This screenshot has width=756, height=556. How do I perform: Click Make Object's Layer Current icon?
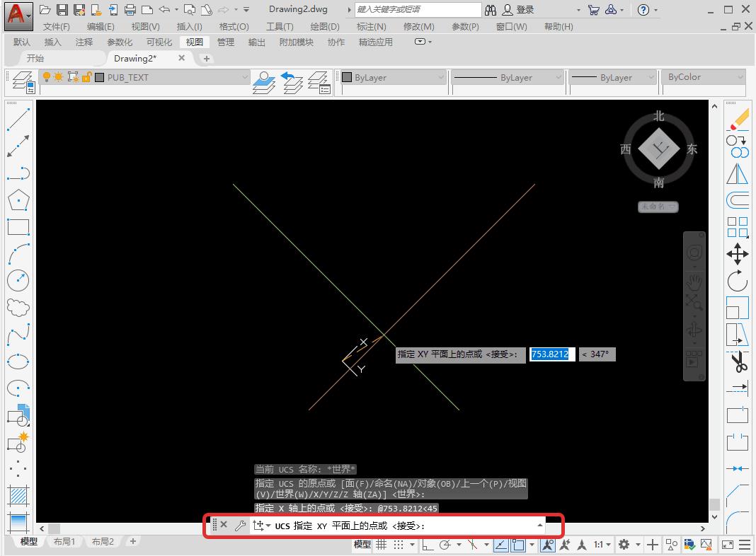tap(264, 82)
